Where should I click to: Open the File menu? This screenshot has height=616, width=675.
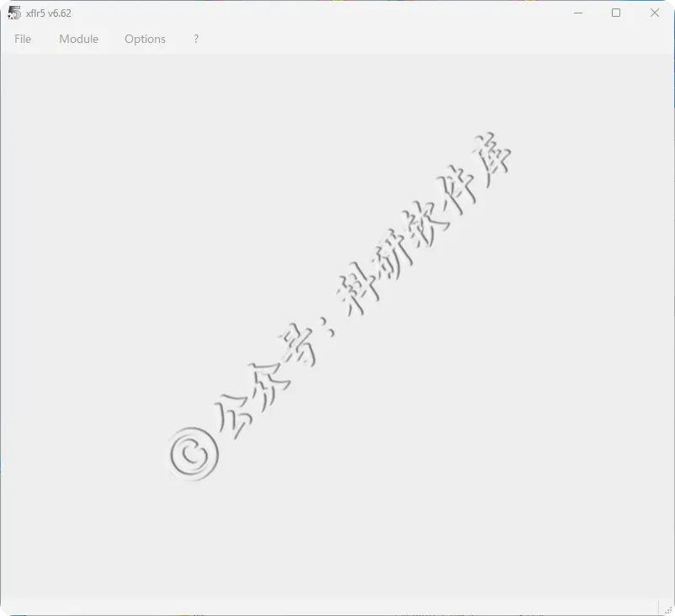click(23, 40)
